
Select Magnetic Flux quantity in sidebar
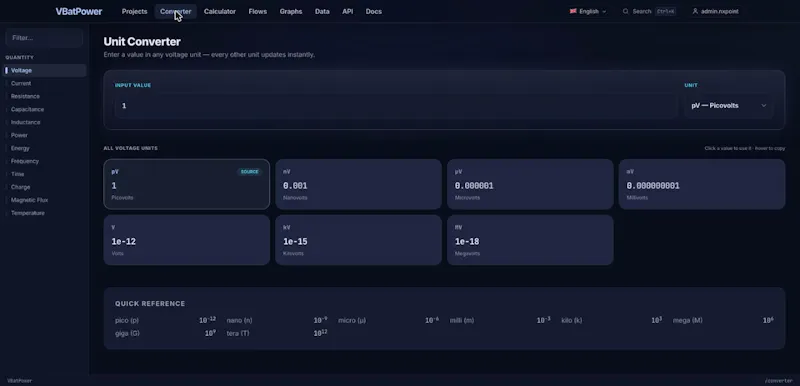pos(45,200)
